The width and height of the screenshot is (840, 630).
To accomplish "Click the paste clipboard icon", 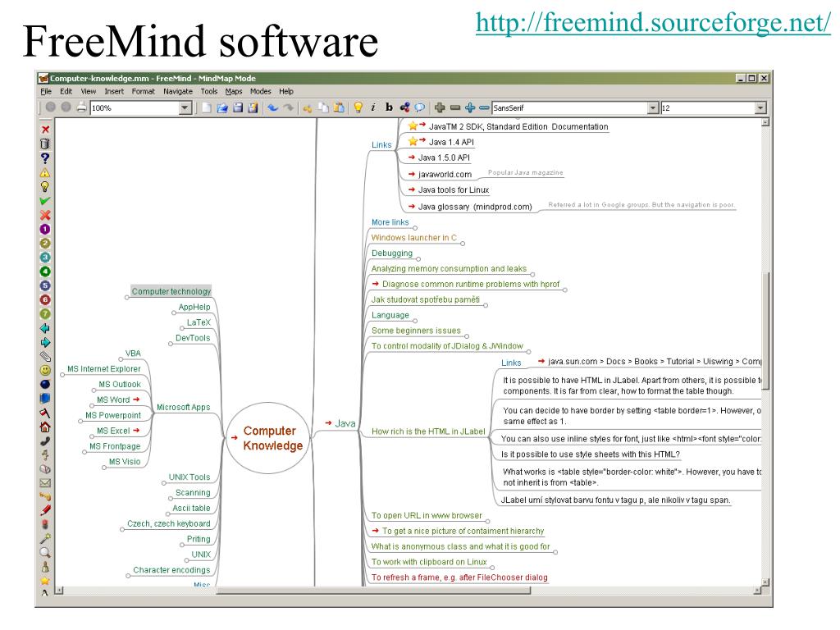I will (x=339, y=107).
